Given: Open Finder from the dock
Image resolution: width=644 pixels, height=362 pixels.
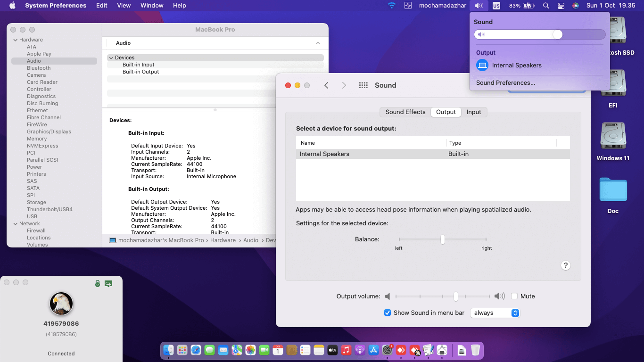Looking at the screenshot, I should point(168,350).
